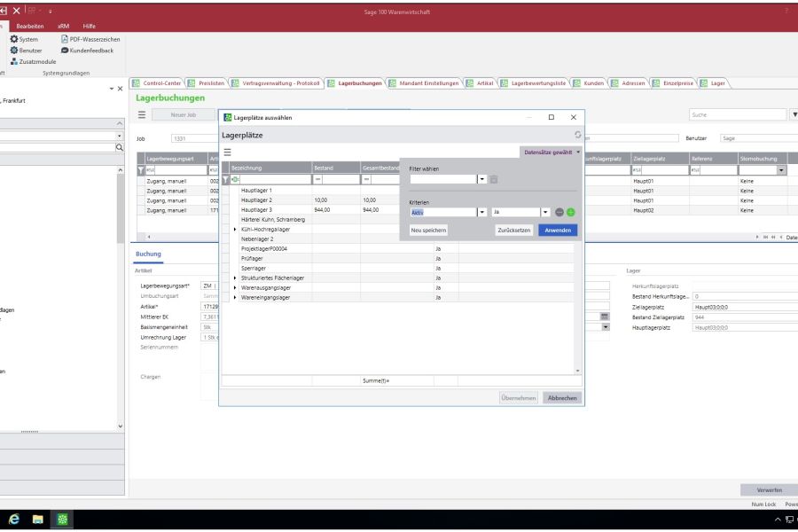Remove criterion with grey minus icon
The height and width of the screenshot is (532, 798).
click(559, 212)
